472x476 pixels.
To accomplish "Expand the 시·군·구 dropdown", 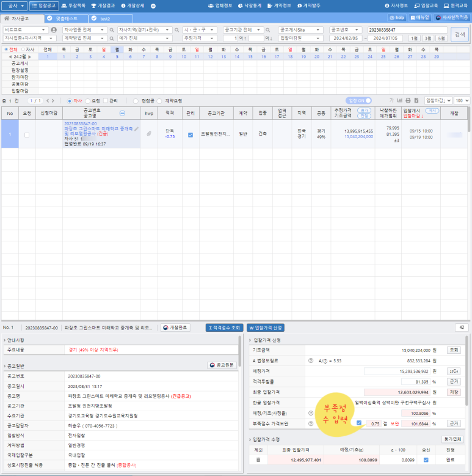I will pos(199,30).
